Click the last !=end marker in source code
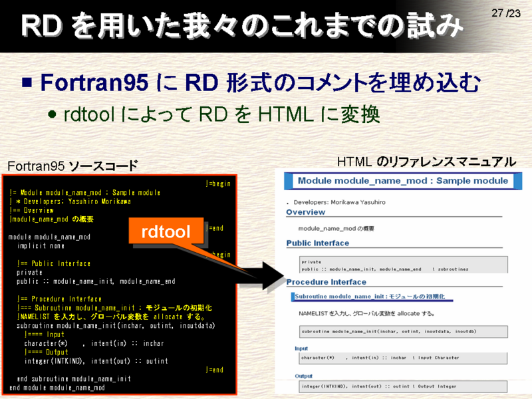The width and height of the screenshot is (532, 399). [x=214, y=370]
